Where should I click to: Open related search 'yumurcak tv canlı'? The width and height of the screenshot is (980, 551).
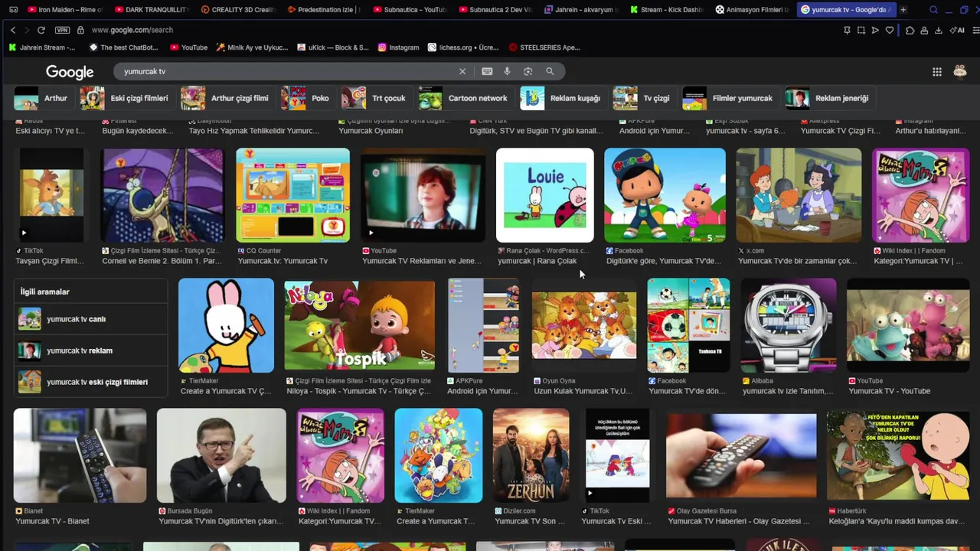pos(90,319)
